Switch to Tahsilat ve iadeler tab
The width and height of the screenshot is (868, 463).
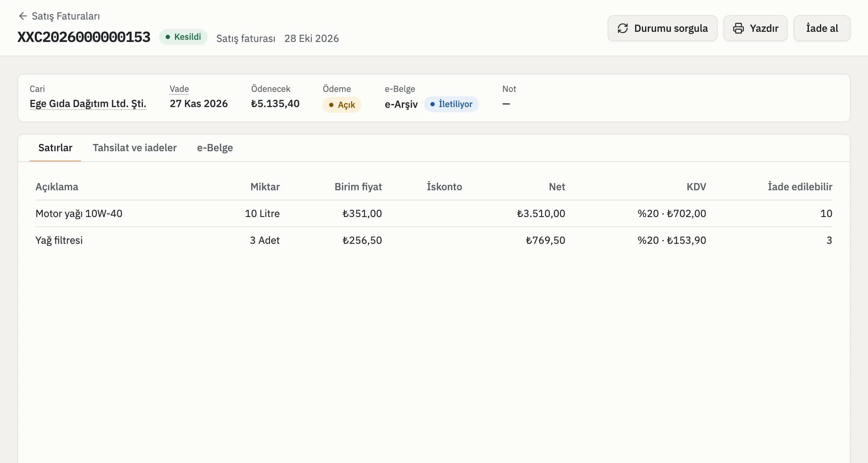click(135, 148)
